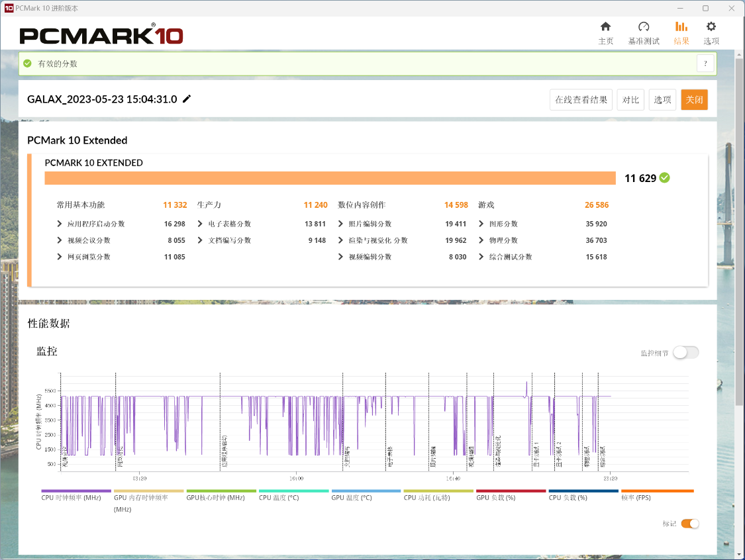This screenshot has width=745, height=560.
Task: Expand 综合测试分数 row
Action: (481, 257)
